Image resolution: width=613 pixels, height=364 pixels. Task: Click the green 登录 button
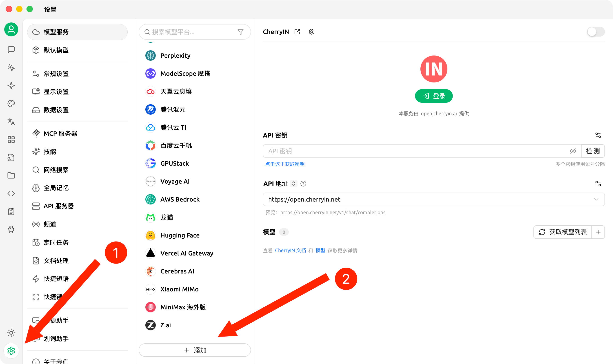pyautogui.click(x=434, y=96)
